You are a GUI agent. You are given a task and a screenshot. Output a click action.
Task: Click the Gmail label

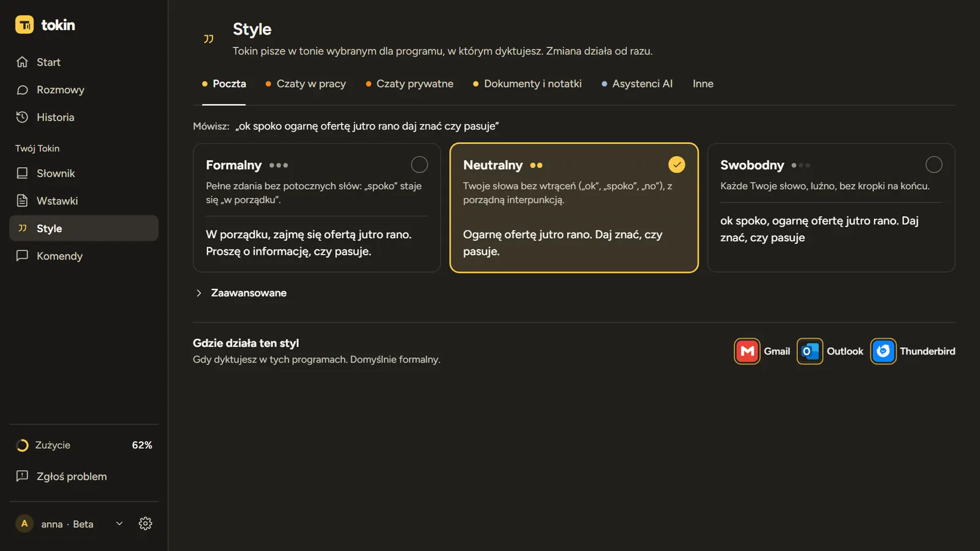click(777, 351)
